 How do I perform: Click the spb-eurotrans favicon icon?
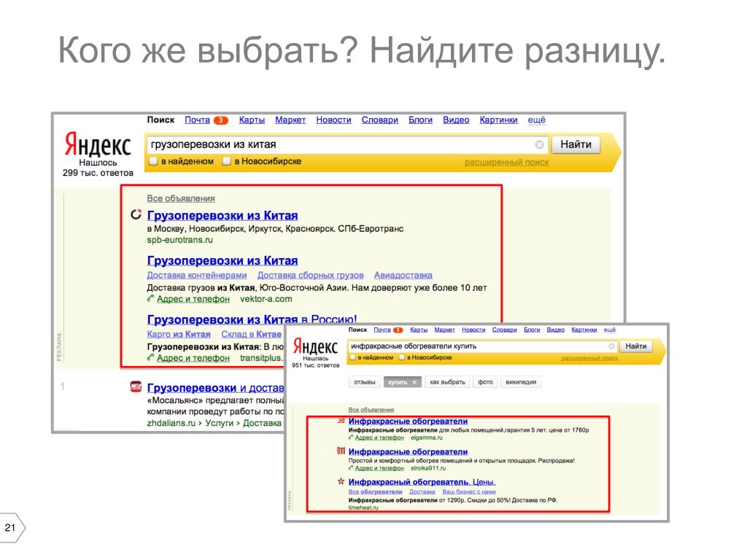[136, 215]
